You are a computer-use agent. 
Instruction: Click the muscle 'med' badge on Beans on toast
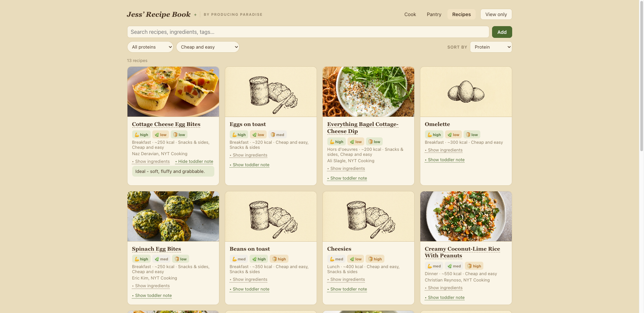click(x=239, y=259)
